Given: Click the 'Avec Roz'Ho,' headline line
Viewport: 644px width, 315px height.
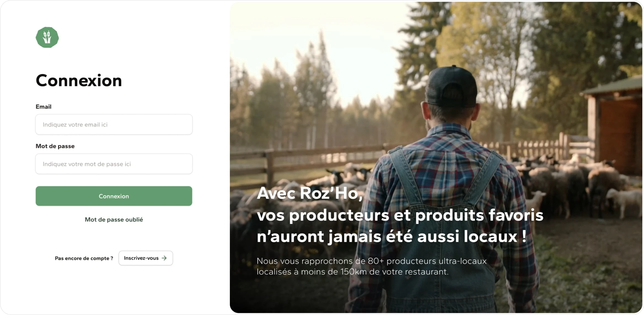Looking at the screenshot, I should (310, 193).
